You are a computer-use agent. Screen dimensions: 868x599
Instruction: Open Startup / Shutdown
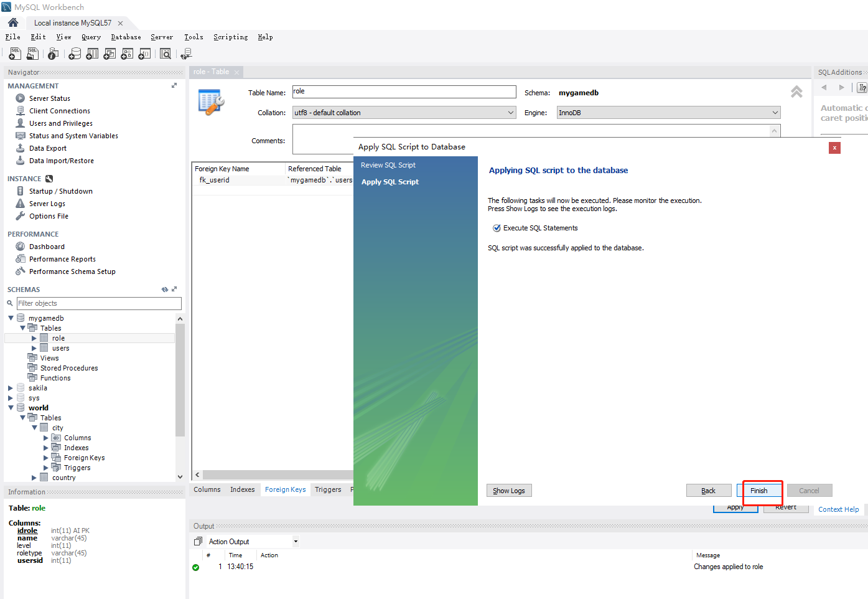(60, 191)
